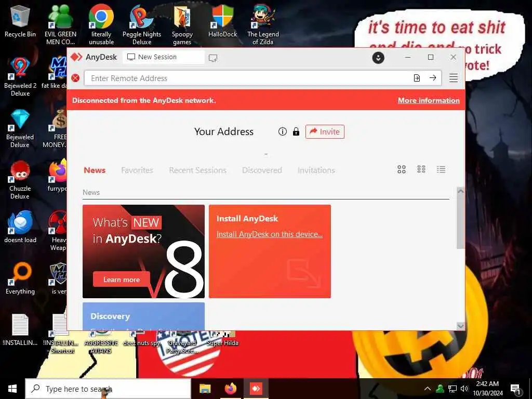Click the What's NEW in AnyDesk card

point(143,251)
